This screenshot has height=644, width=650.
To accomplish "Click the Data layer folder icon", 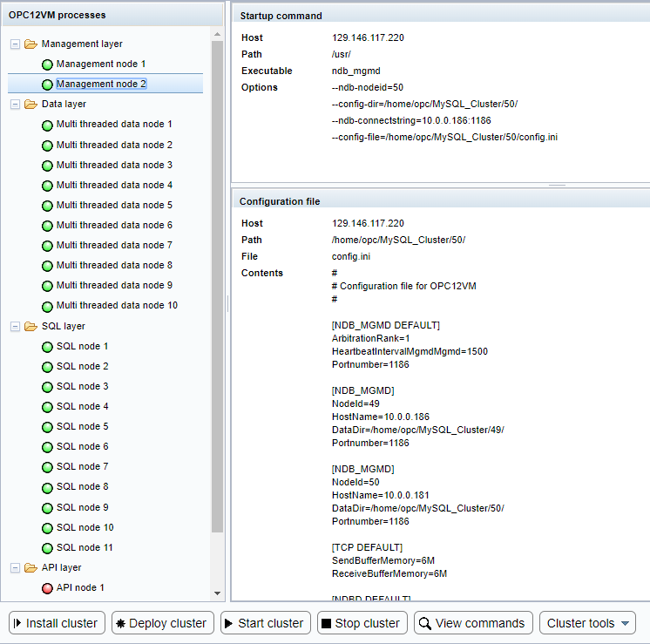I will (30, 104).
